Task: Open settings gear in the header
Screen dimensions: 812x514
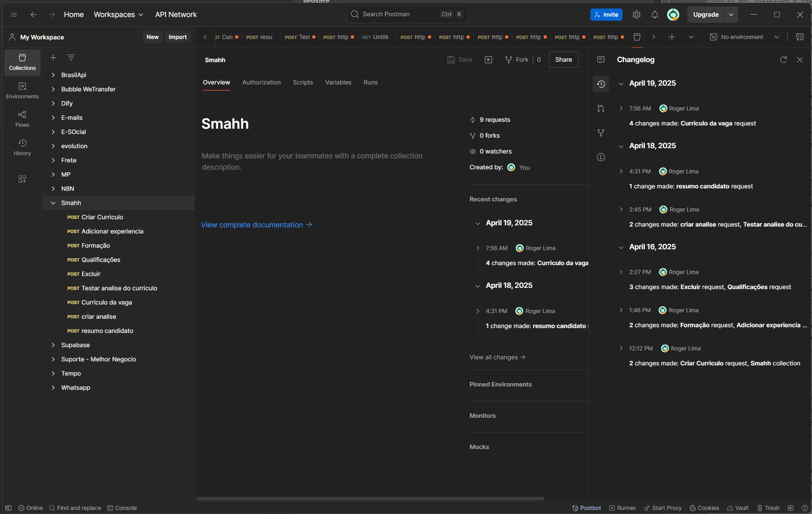Action: (x=636, y=15)
